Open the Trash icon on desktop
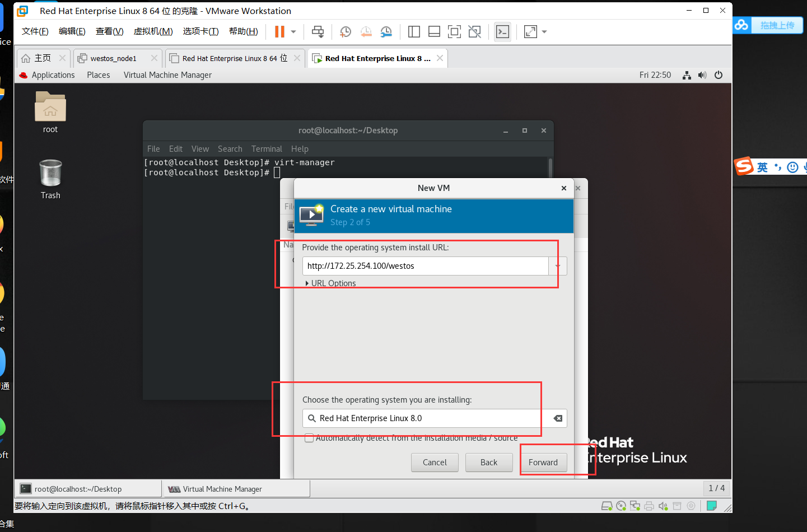Image resolution: width=807 pixels, height=532 pixels. coord(50,179)
